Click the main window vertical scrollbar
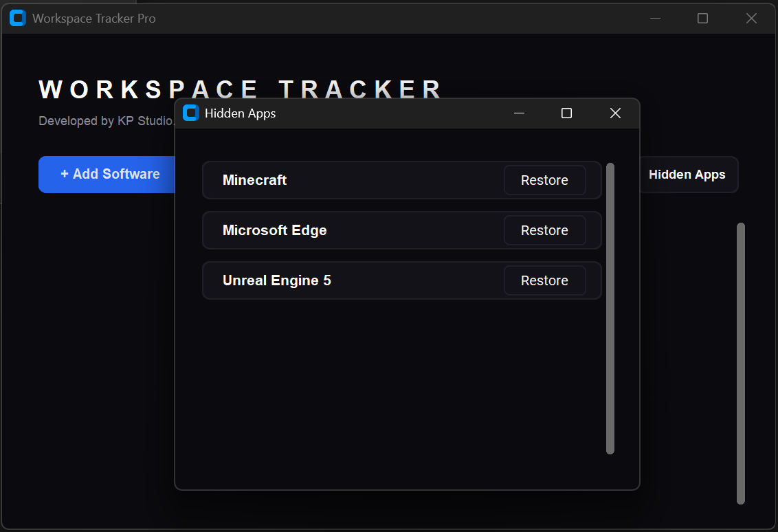The width and height of the screenshot is (778, 532). 741,363
